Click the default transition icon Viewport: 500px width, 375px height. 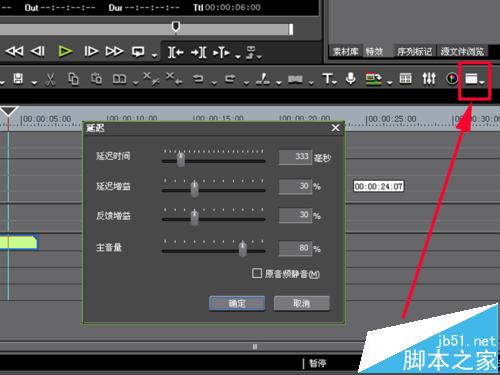[x=295, y=79]
